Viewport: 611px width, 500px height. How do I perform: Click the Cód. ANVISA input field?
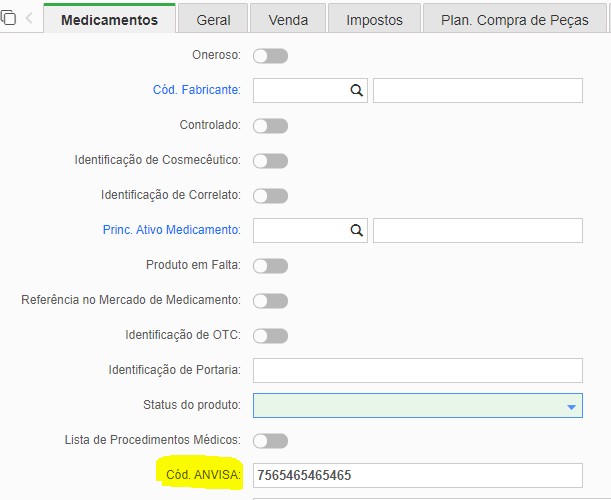coord(418,475)
